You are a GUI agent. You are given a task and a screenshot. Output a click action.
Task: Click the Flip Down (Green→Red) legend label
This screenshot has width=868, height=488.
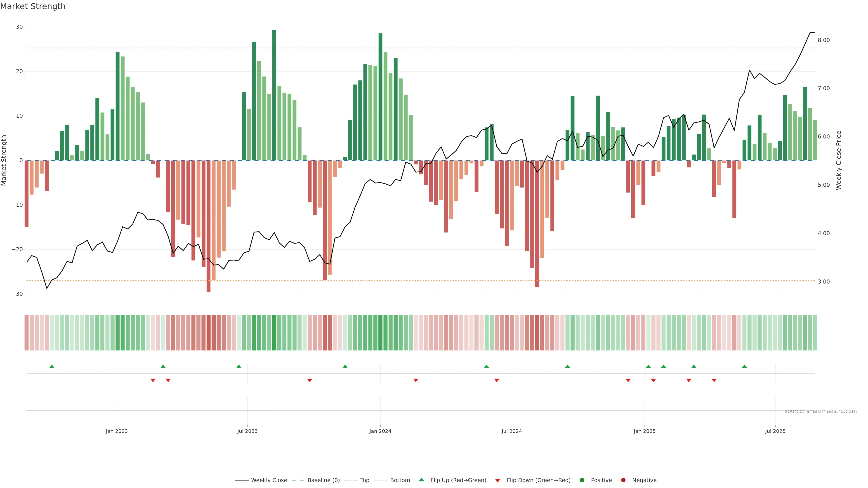coord(538,480)
